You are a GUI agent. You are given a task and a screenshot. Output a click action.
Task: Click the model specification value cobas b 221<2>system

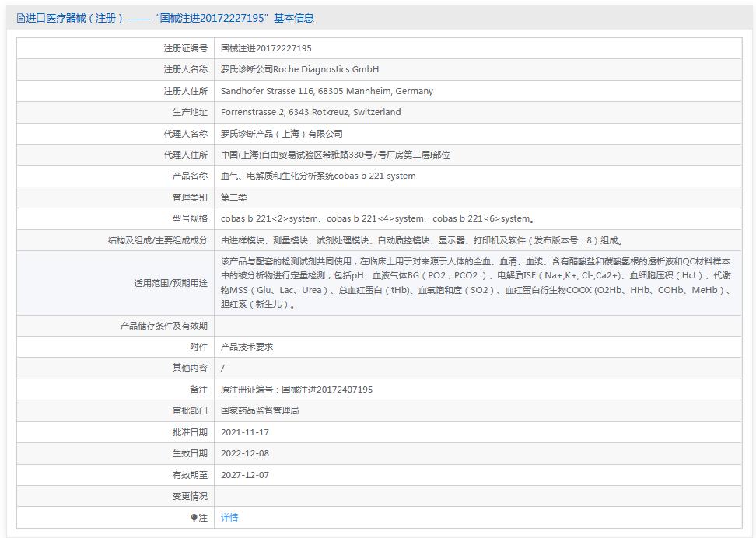(378, 219)
